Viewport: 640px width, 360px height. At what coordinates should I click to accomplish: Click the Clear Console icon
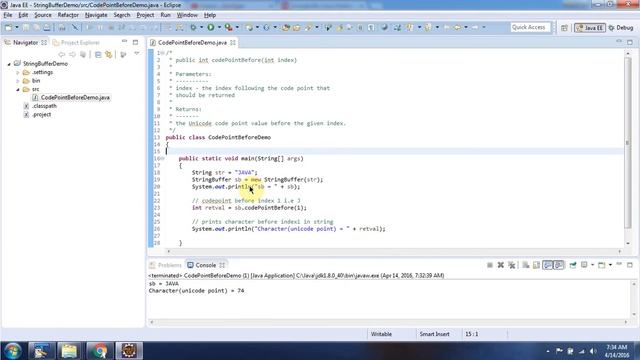pyautogui.click(x=526, y=265)
